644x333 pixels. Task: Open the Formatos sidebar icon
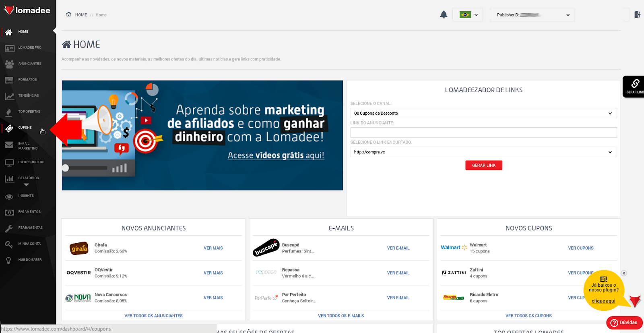point(9,80)
